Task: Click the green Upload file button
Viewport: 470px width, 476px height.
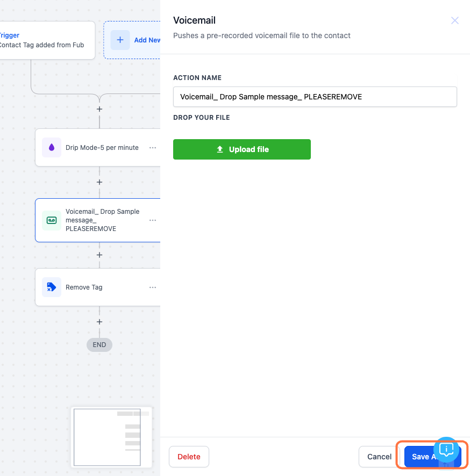Action: click(242, 149)
